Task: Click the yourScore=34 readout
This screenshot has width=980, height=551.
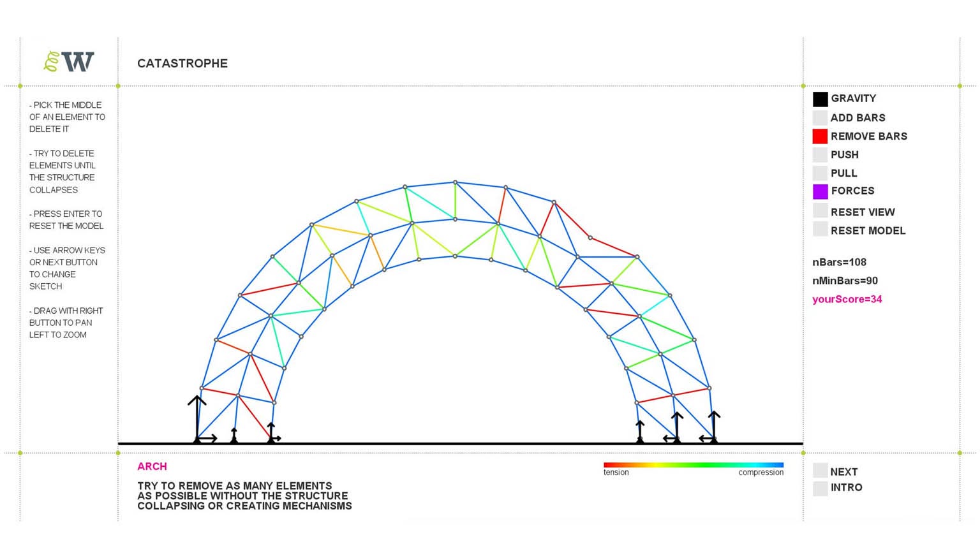Action: click(x=847, y=299)
